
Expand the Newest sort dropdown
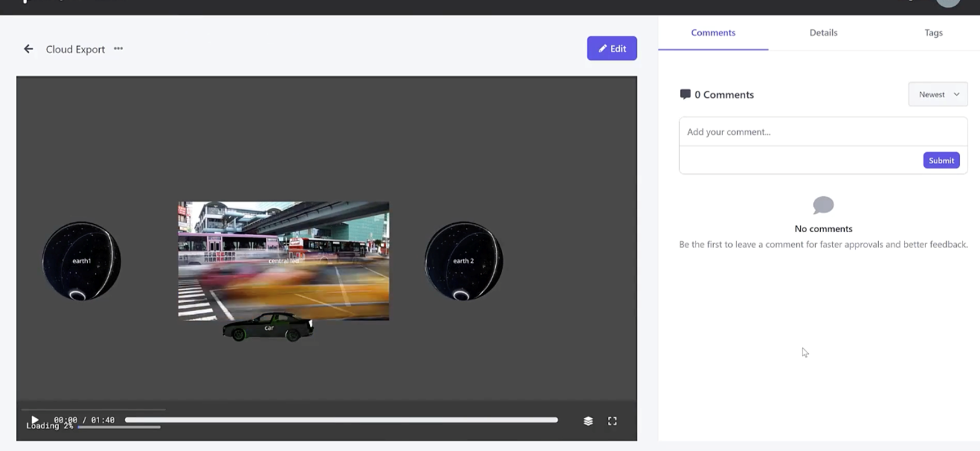(x=938, y=94)
